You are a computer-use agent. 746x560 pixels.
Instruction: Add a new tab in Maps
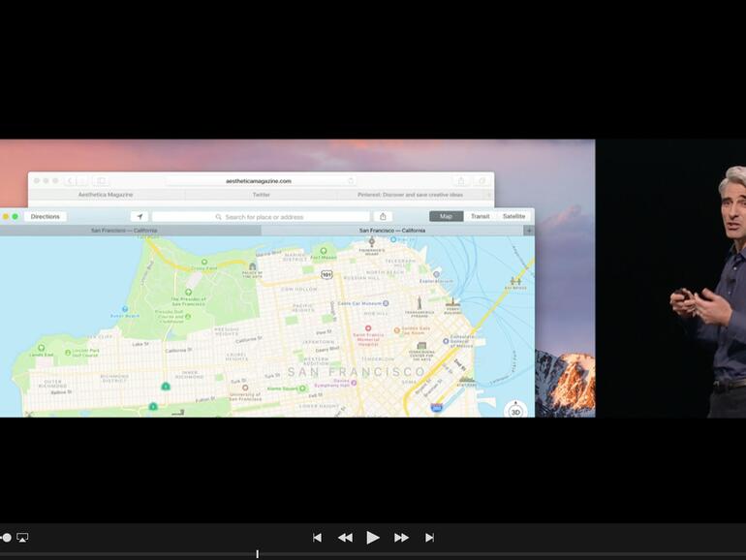coord(529,231)
